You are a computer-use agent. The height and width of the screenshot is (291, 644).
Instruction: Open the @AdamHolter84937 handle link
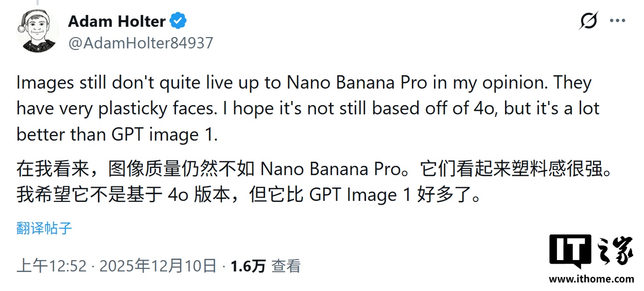click(141, 43)
